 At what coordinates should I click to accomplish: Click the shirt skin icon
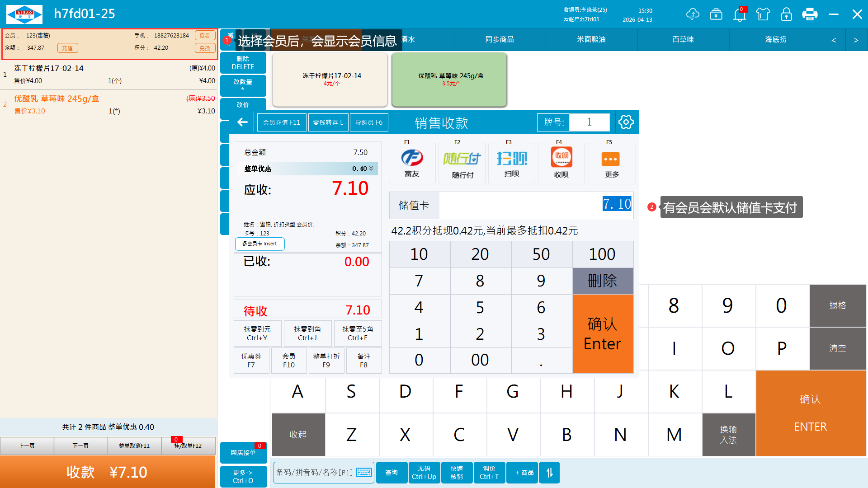[x=763, y=14]
